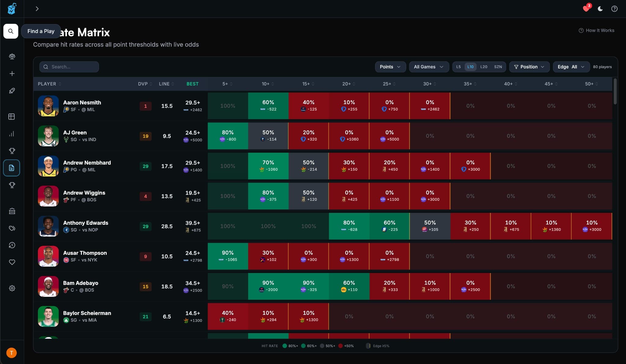The height and width of the screenshot is (364, 626).
Task: Open the Position filter menu
Action: coord(529,67)
